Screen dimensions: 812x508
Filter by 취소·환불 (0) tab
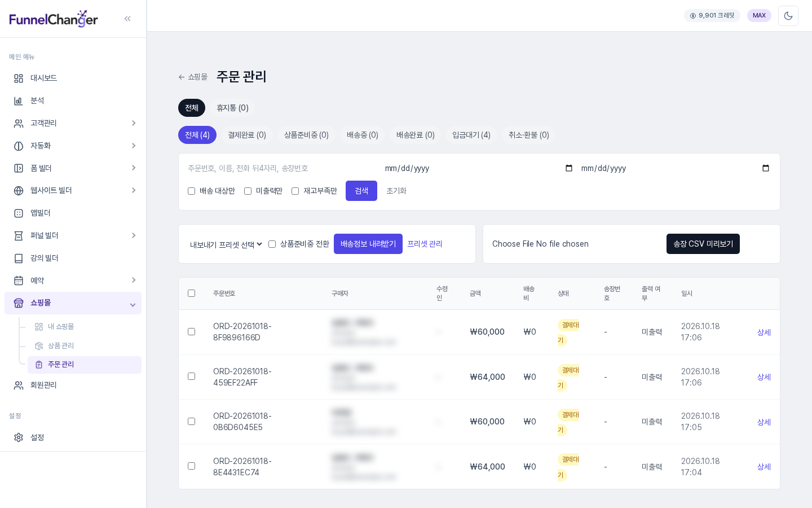(x=529, y=135)
